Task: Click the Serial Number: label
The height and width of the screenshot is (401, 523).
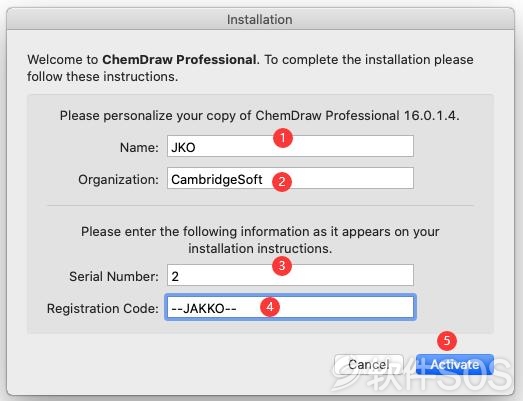Action: (114, 276)
